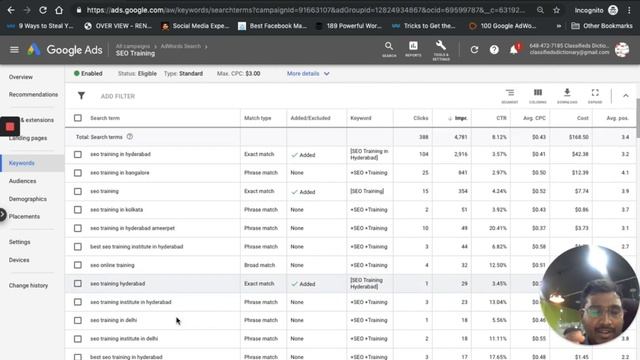Viewport: 640px width, 360px height.
Task: Show more bookmarks with the double chevron
Action: [559, 26]
